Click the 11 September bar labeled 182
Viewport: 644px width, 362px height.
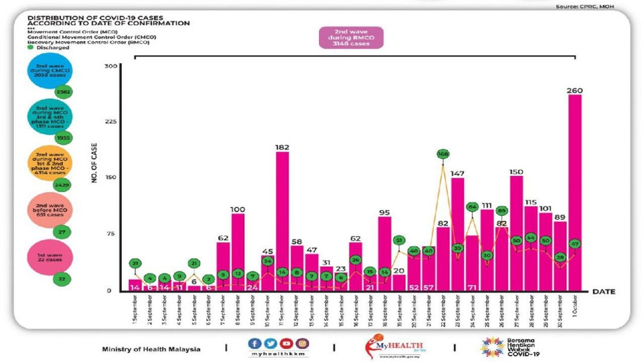click(x=282, y=221)
